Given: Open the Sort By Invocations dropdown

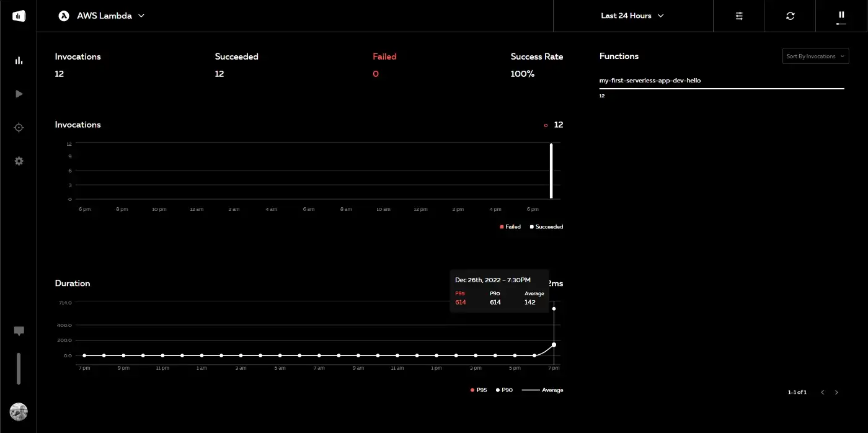Looking at the screenshot, I should tap(815, 56).
